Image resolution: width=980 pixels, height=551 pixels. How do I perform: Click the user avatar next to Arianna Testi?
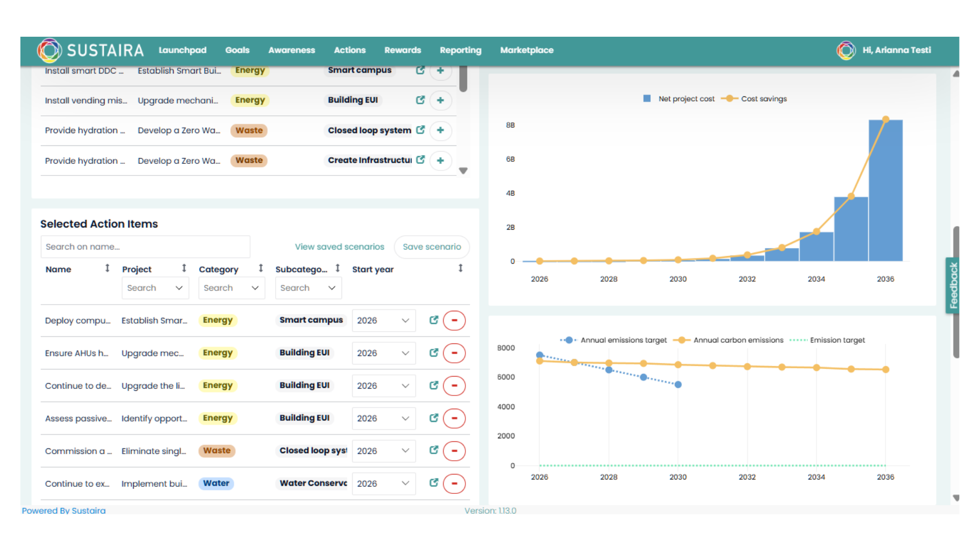(x=846, y=50)
